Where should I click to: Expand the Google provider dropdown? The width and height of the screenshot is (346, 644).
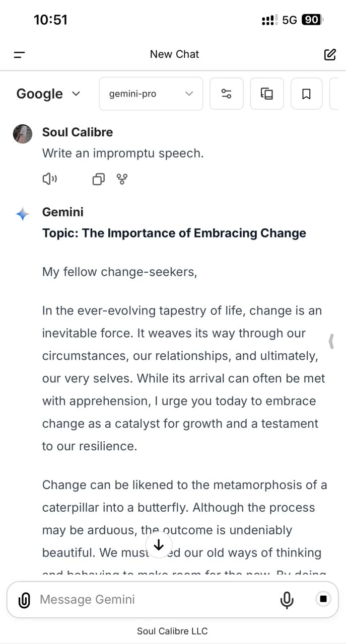(x=48, y=94)
